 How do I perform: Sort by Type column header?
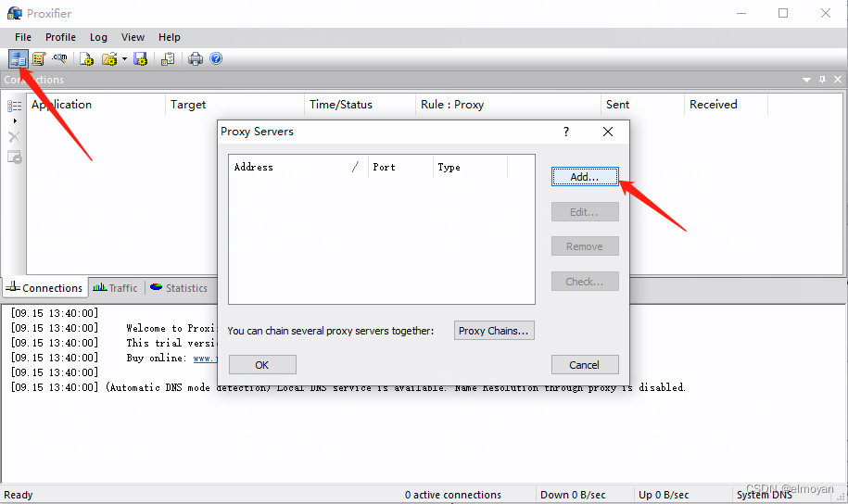coord(470,167)
